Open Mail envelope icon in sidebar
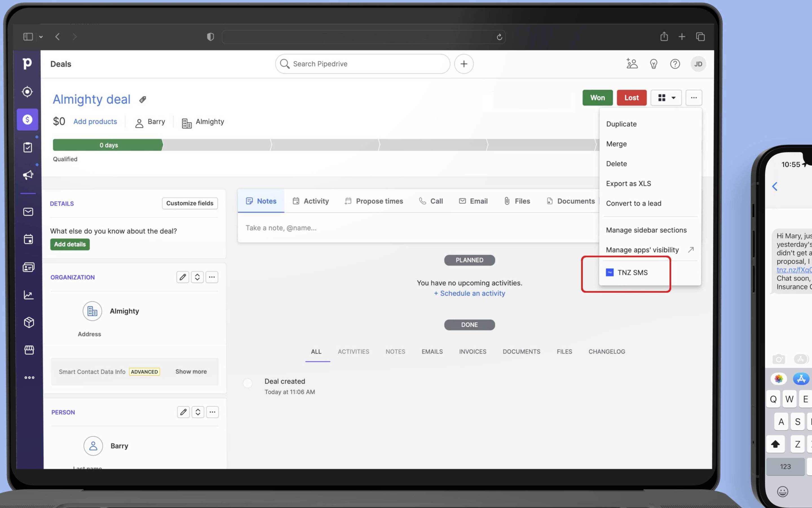The image size is (812, 508). 28,212
